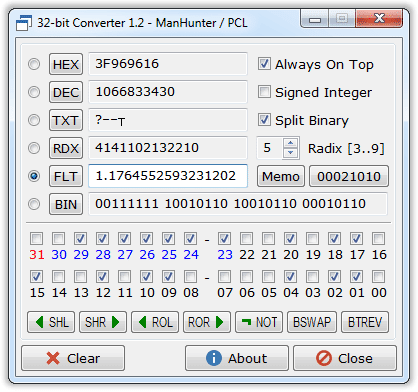Focus the radix value field showing 5
The width and height of the screenshot is (418, 392).
270,148
